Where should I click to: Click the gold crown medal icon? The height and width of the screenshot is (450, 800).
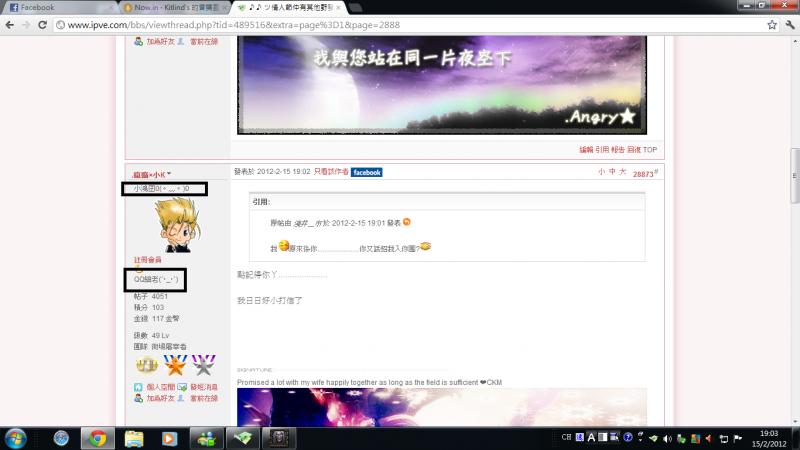[x=146, y=365]
